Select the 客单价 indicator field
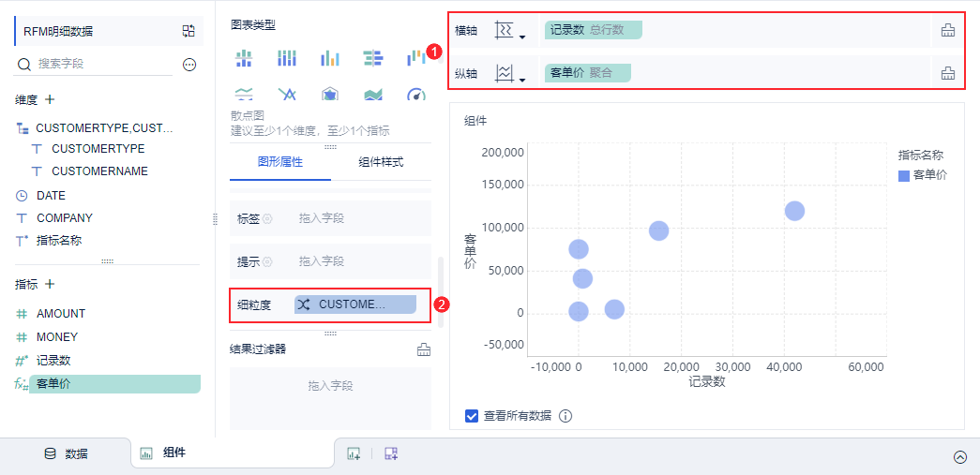980x475 pixels. pos(108,384)
